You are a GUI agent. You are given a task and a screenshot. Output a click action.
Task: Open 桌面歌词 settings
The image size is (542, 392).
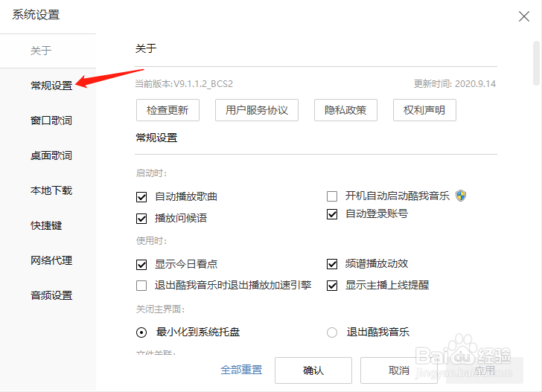pyautogui.click(x=51, y=155)
